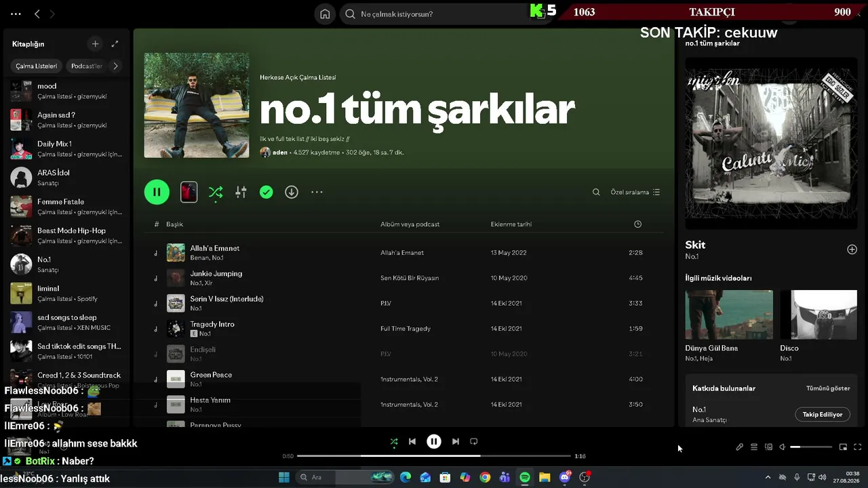
Task: Open the aden profile link
Action: click(x=279, y=152)
